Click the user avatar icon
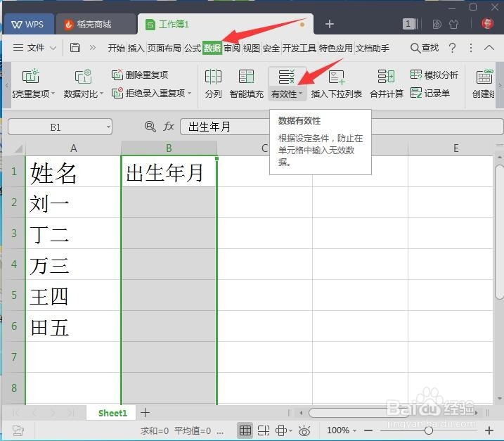This screenshot has height=441, width=504. pos(487,23)
